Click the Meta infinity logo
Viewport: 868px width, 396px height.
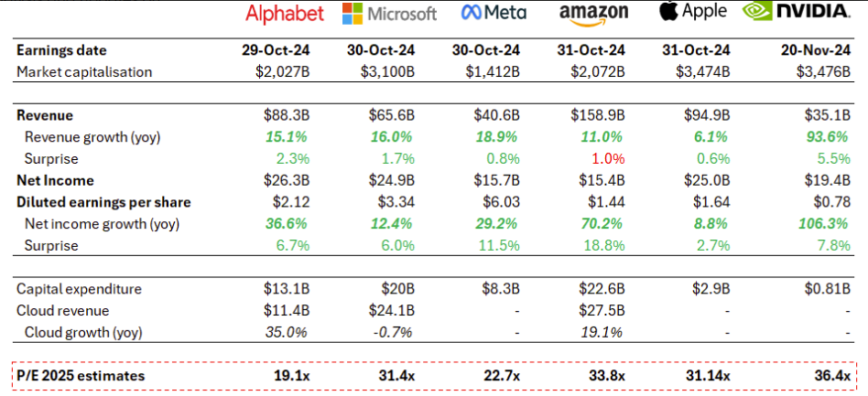click(473, 13)
